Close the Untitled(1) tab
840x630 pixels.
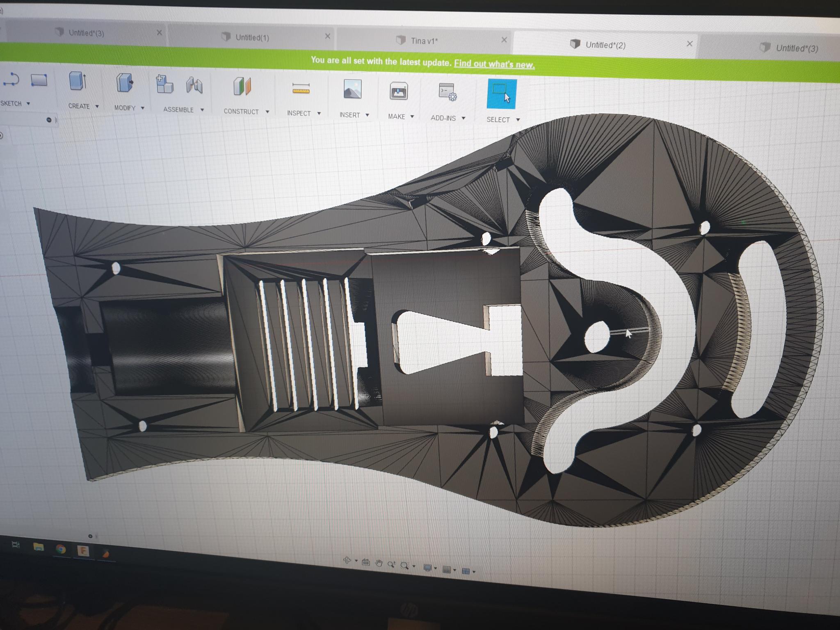coord(327,36)
